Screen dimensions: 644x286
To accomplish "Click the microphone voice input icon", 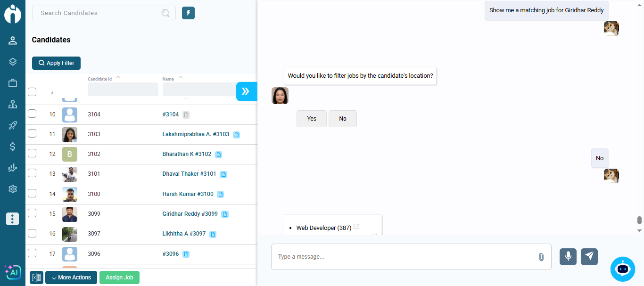I will tap(568, 257).
